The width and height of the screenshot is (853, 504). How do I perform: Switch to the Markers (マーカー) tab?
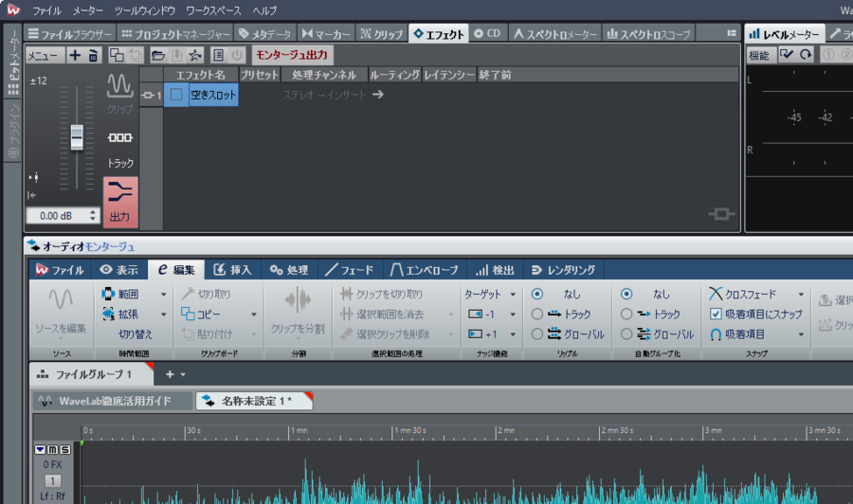pyautogui.click(x=326, y=34)
